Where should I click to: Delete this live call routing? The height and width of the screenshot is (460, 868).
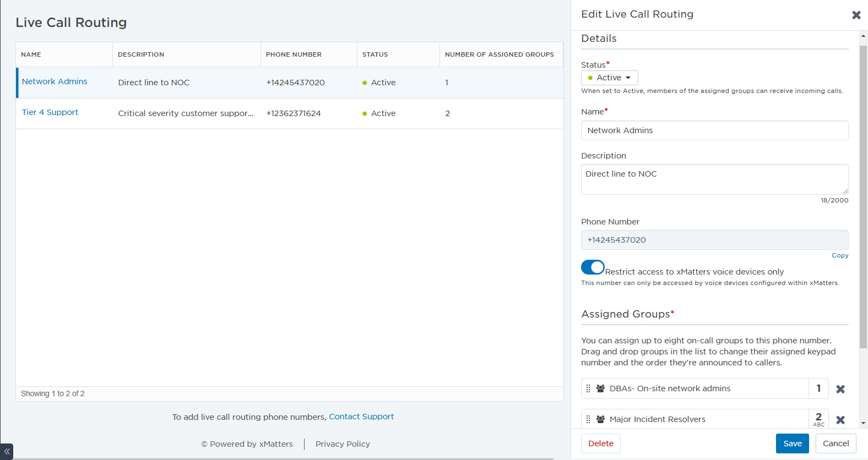[601, 443]
